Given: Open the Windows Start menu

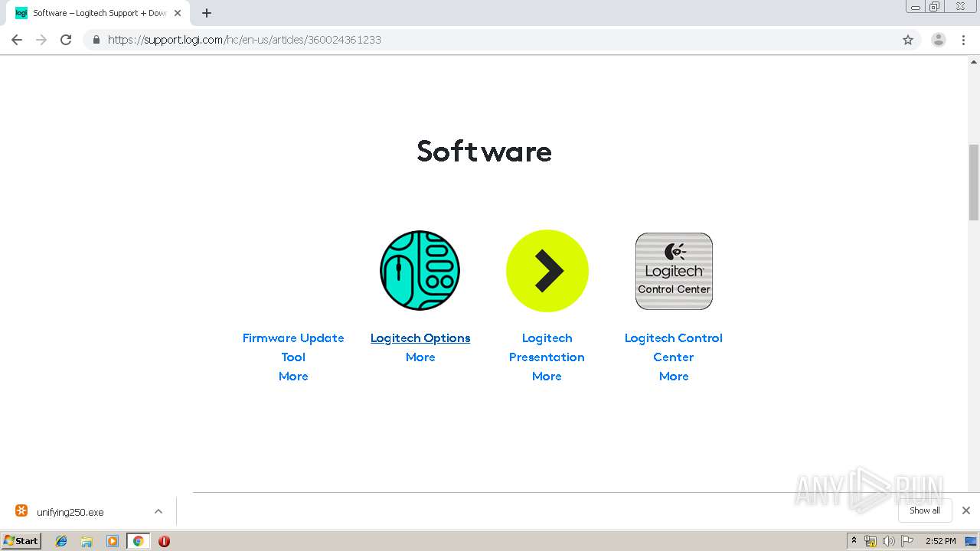Looking at the screenshot, I should tap(21, 540).
